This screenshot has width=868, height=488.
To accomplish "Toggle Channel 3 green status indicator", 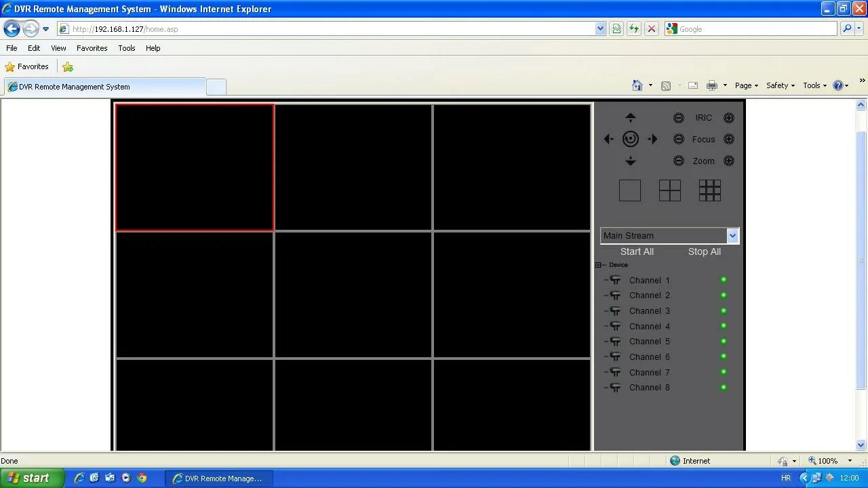I will pyautogui.click(x=724, y=310).
